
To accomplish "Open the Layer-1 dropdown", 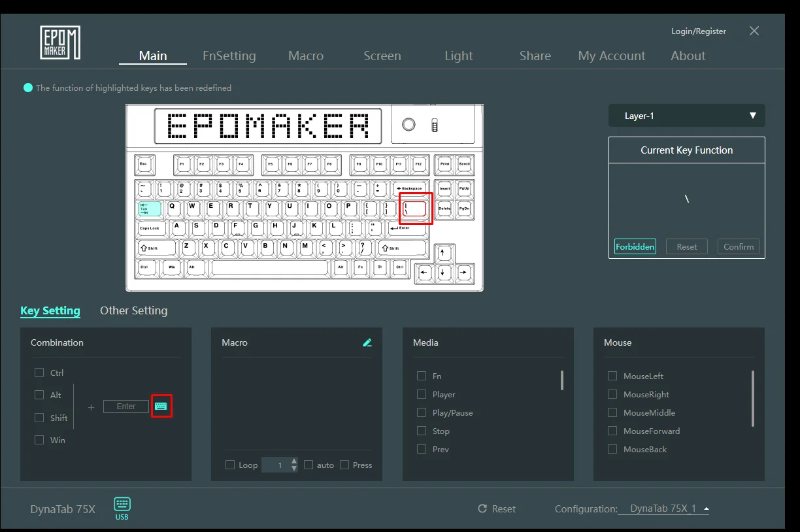I will click(686, 116).
